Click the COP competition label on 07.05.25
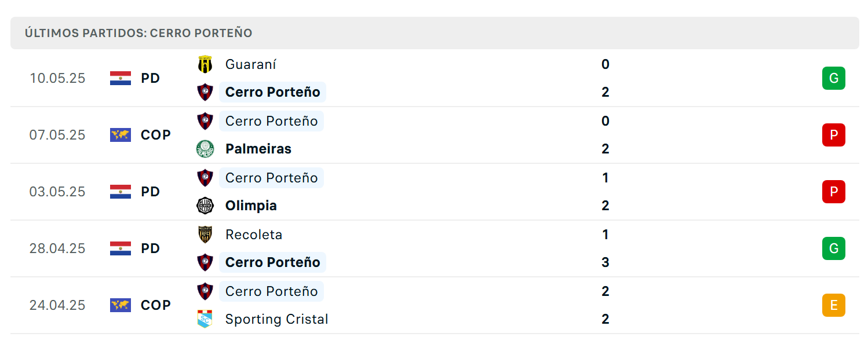 click(156, 135)
